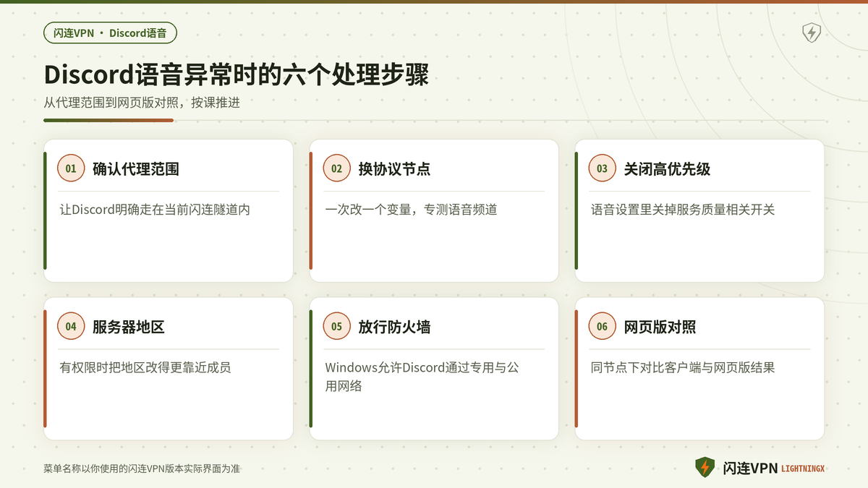Select the heading 网页版对照
The image size is (868, 488).
click(660, 328)
